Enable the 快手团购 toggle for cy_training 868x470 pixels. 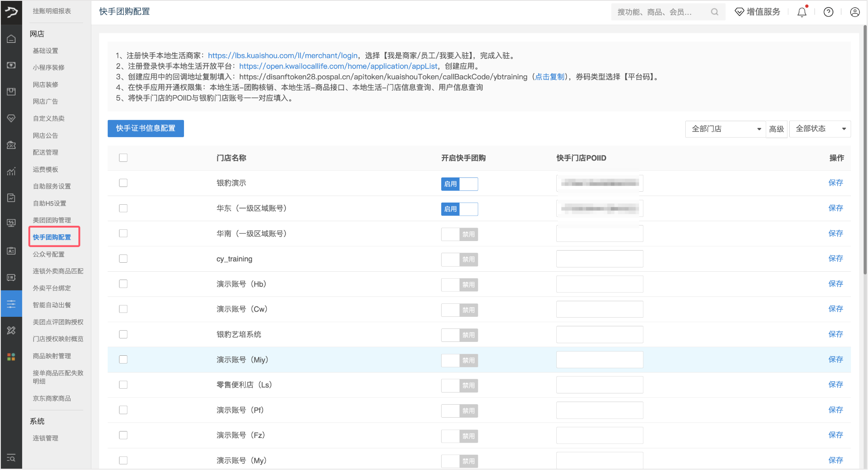tap(459, 259)
